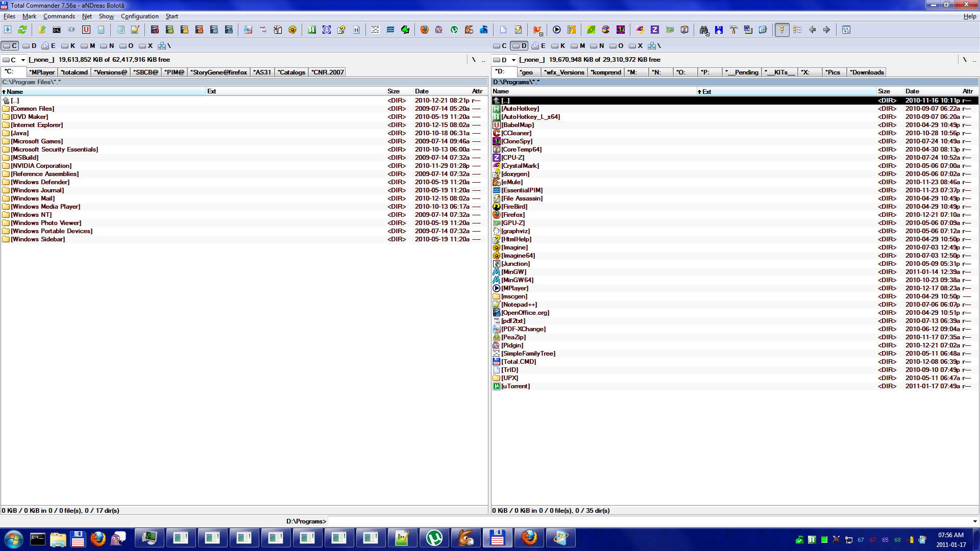Click right panel parent directory dots button
The image size is (980, 551).
[974, 60]
